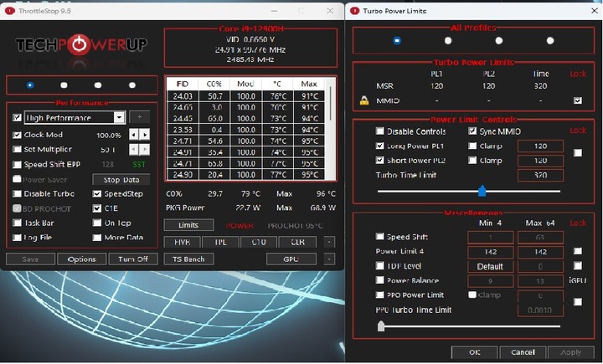Screen dimensions: 603x364
Task: Click the Turbo Time Limit value field
Action: (540, 175)
